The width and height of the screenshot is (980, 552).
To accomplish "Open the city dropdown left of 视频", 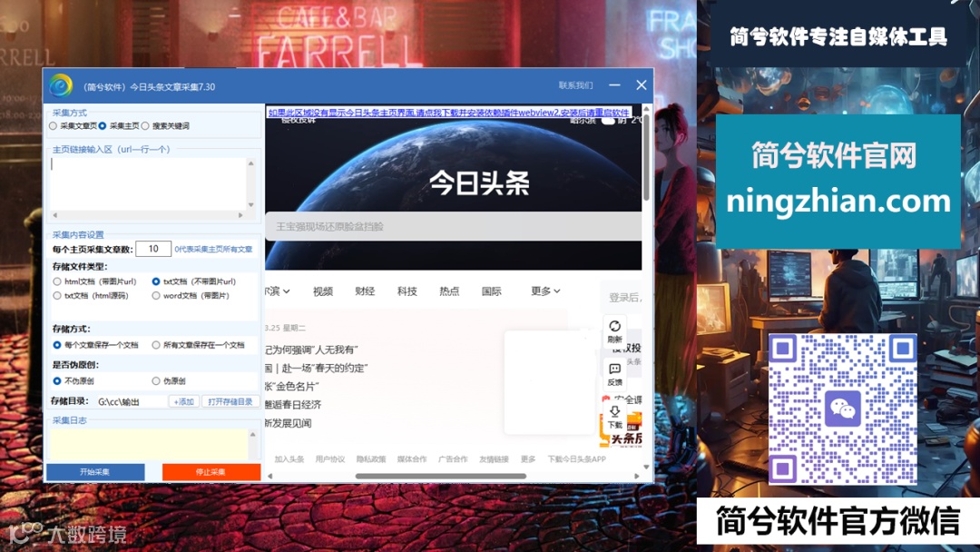I will coord(278,291).
